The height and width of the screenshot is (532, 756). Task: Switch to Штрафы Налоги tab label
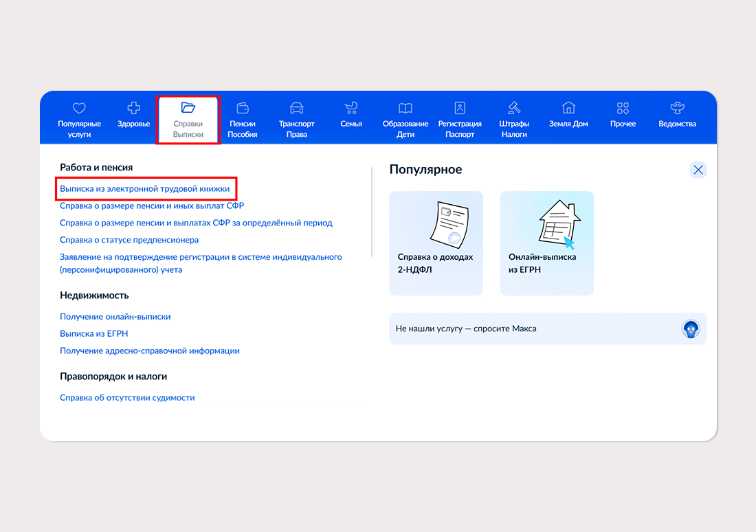pyautogui.click(x=514, y=129)
